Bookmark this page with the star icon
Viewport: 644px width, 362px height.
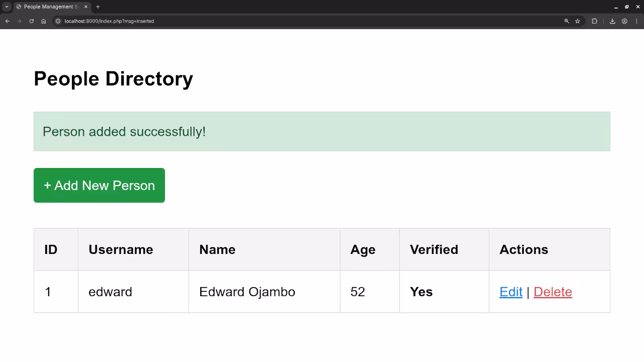578,21
